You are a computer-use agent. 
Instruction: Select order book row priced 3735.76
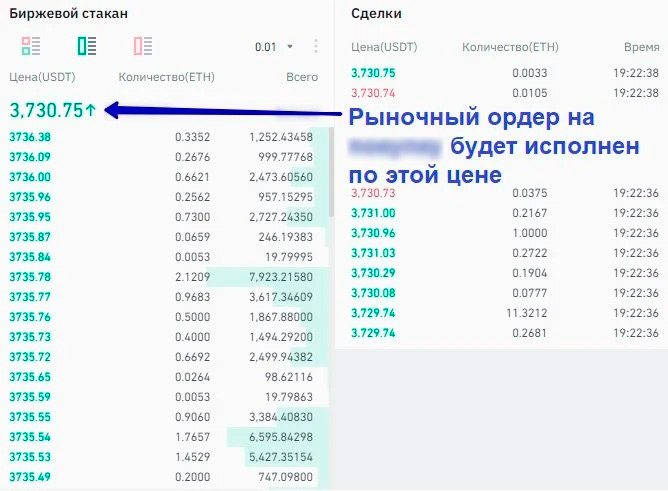click(164, 317)
